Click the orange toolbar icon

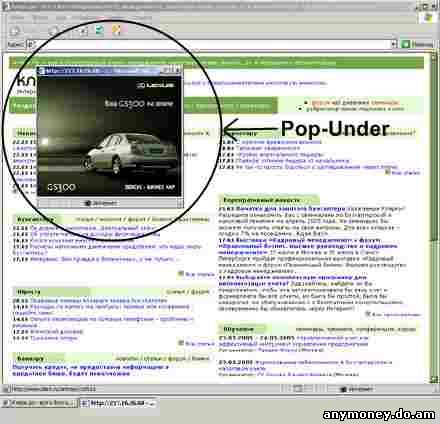pos(116,30)
